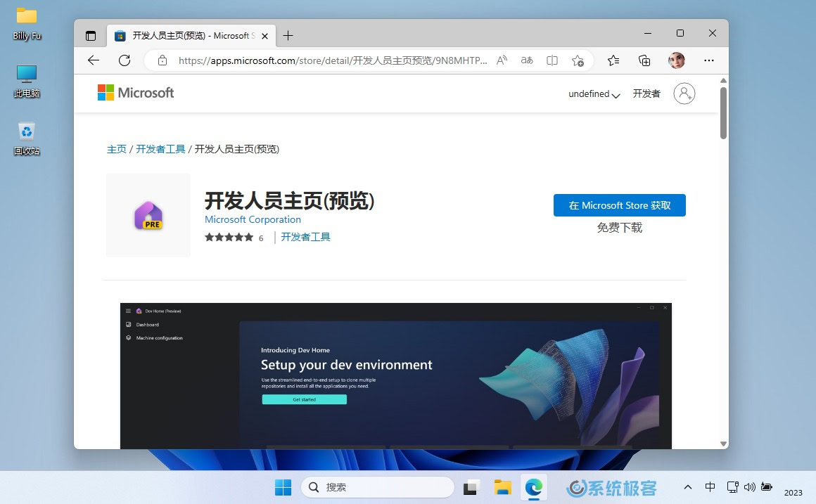Click the taskbar 搜索 search box
The width and height of the screenshot is (816, 504).
click(x=378, y=487)
